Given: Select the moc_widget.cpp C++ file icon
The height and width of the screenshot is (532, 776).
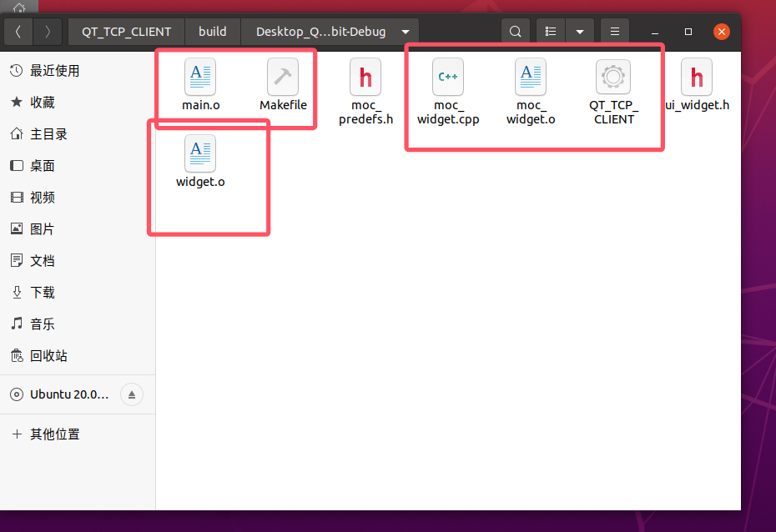Looking at the screenshot, I should [x=448, y=77].
